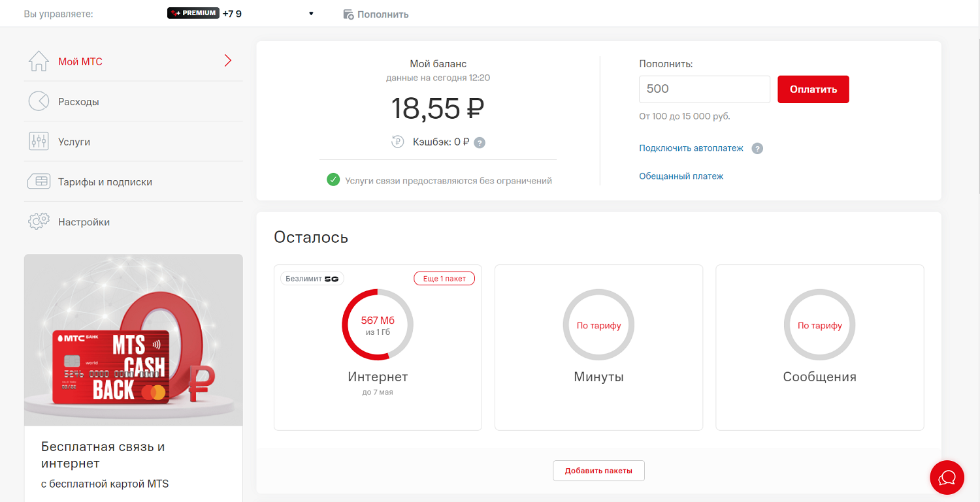This screenshot has height=502, width=980.
Task: Open the help question mark beside Кэшбэк
Action: tap(480, 142)
